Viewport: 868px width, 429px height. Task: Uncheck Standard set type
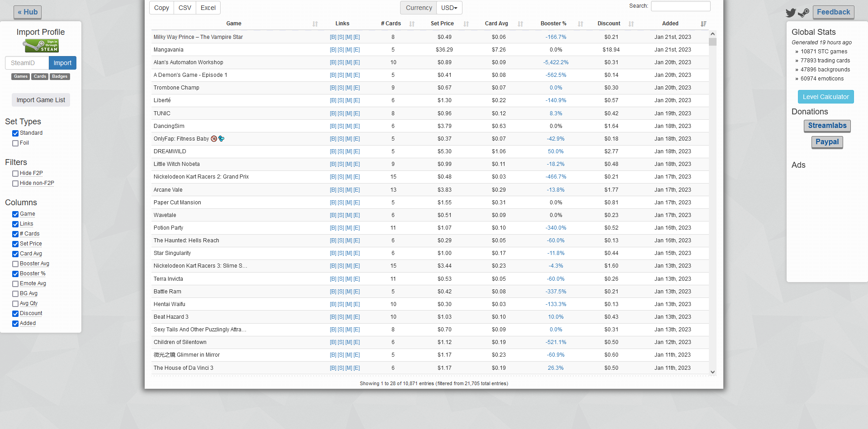pos(15,133)
